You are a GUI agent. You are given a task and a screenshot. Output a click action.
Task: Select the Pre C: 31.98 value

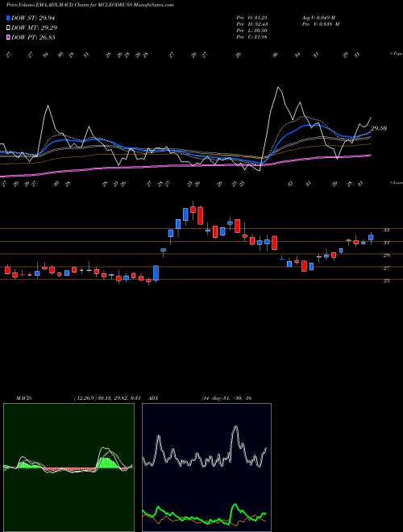coord(251,37)
